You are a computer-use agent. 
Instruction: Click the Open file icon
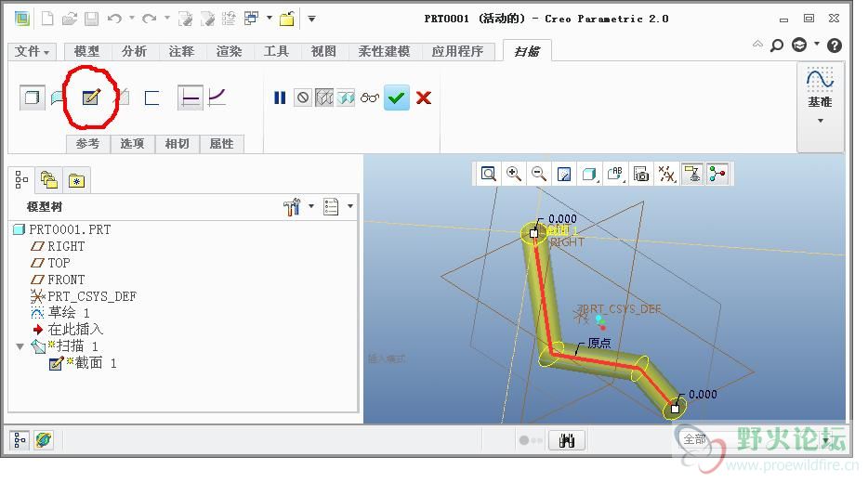pyautogui.click(x=69, y=19)
